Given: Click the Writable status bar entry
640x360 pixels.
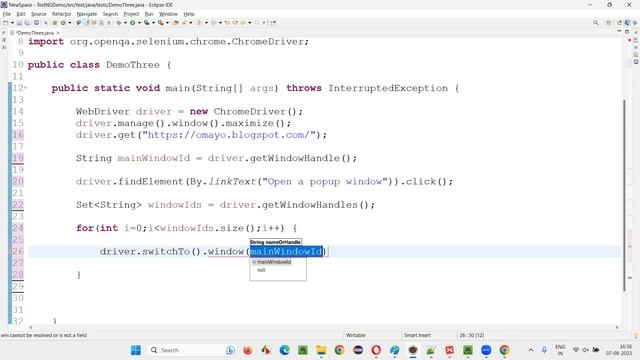Looking at the screenshot, I should [x=356, y=335].
